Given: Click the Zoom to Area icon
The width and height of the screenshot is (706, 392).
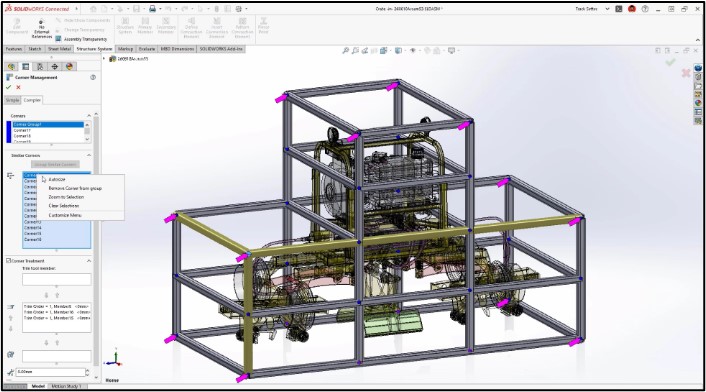Looking at the screenshot, I should coord(355,51).
